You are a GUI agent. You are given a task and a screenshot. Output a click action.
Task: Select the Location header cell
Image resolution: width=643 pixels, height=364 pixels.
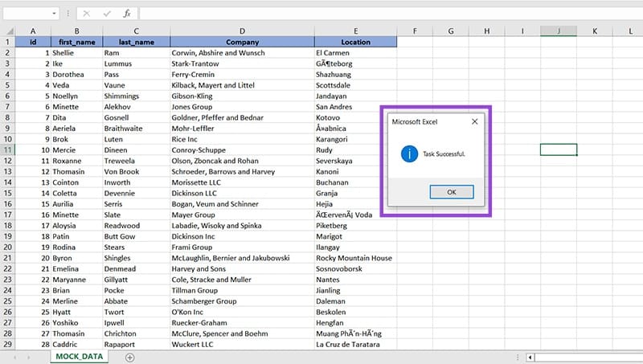355,42
